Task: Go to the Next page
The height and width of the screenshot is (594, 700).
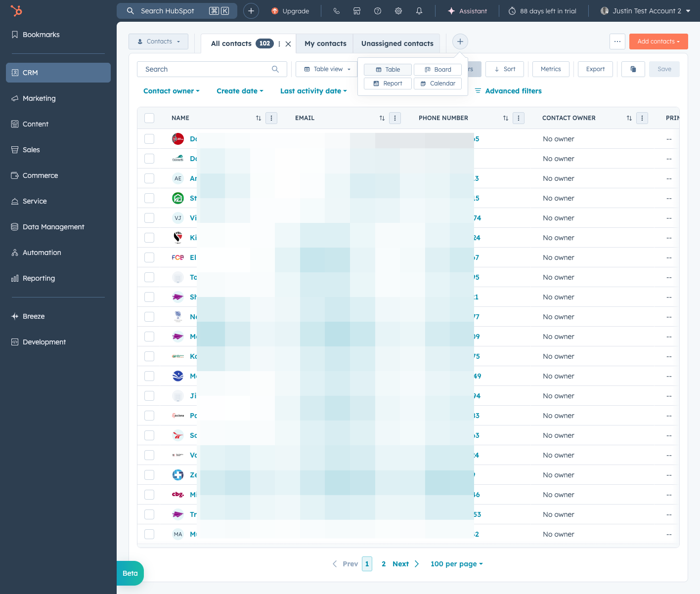Action: [x=405, y=564]
